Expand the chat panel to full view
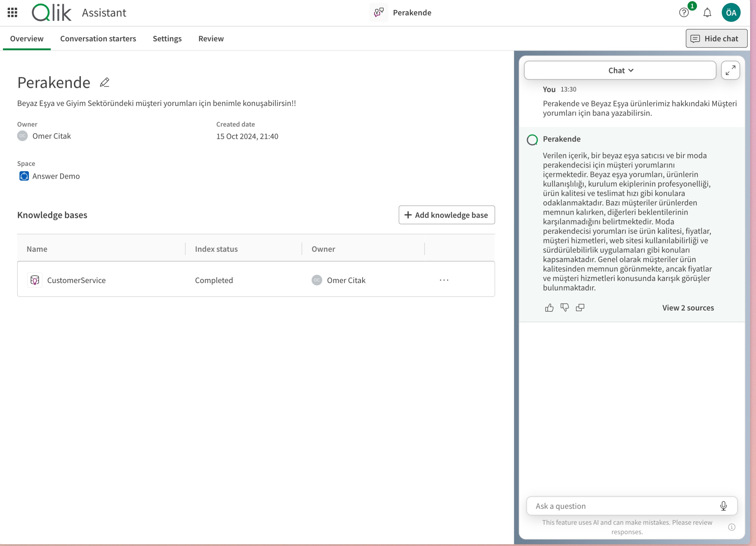The image size is (756, 546). (730, 70)
